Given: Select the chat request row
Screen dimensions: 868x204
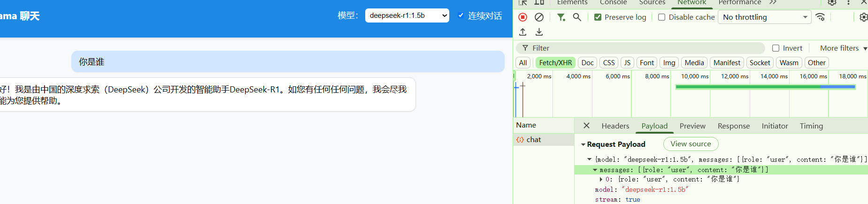Looking at the screenshot, I should [544, 140].
